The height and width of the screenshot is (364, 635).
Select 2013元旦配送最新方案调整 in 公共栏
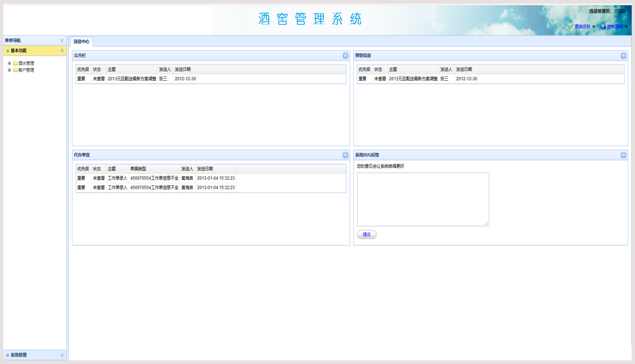coord(132,79)
